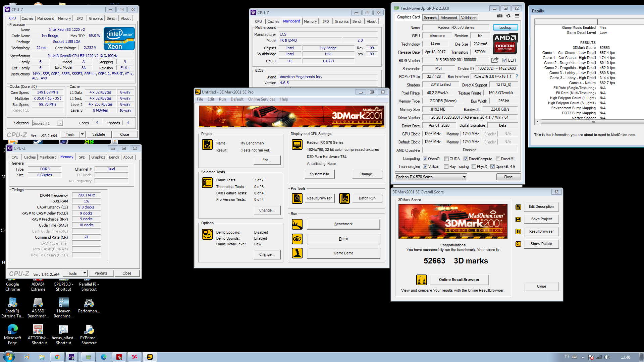The height and width of the screenshot is (362, 644).
Task: Toggle the DirectML checkbox
Action: [498, 159]
